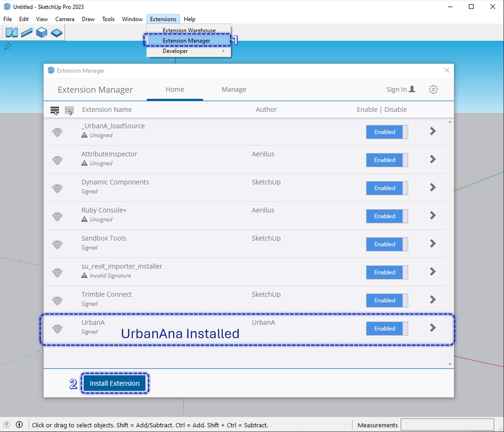Click the first toolbar icon showing an open book
The image size is (504, 432).
point(12,32)
